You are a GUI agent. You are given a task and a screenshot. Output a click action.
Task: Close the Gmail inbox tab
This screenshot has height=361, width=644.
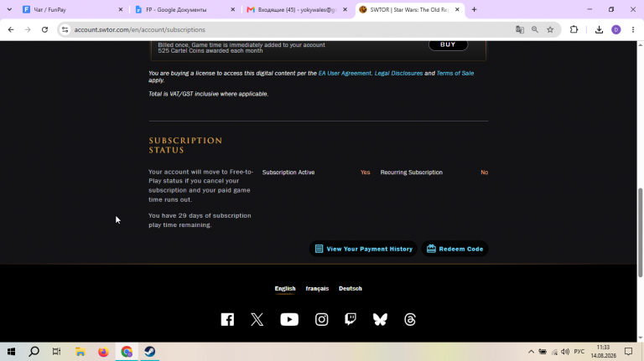tap(345, 9)
